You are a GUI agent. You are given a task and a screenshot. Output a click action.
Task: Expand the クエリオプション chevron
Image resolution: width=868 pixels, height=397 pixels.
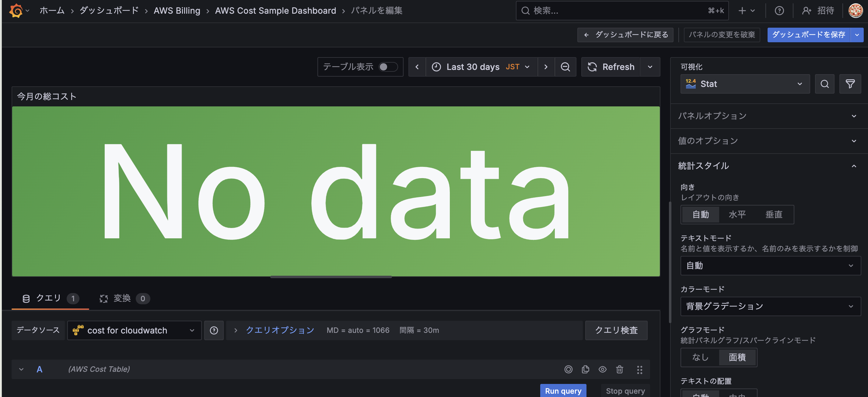(236, 330)
